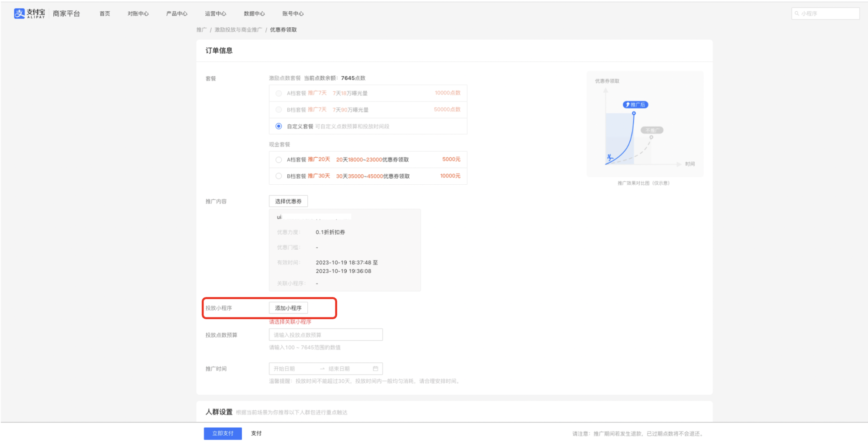Go to 激励投放与商业推广 breadcrumb
The height and width of the screenshot is (444, 868).
tap(238, 30)
